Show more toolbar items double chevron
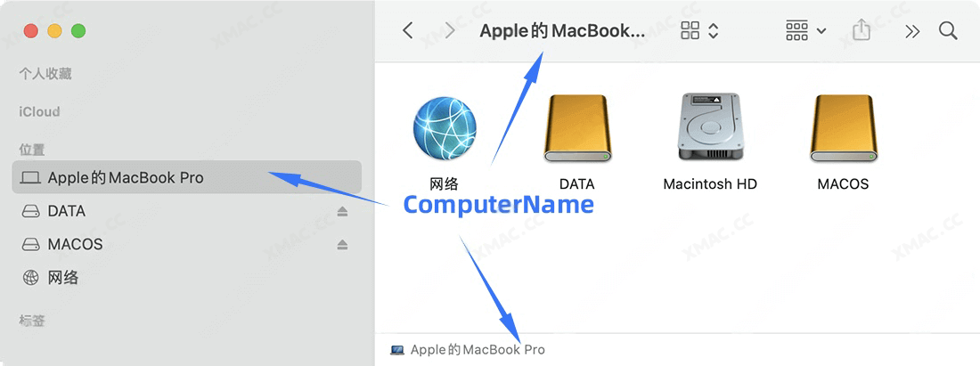 pos(912,31)
